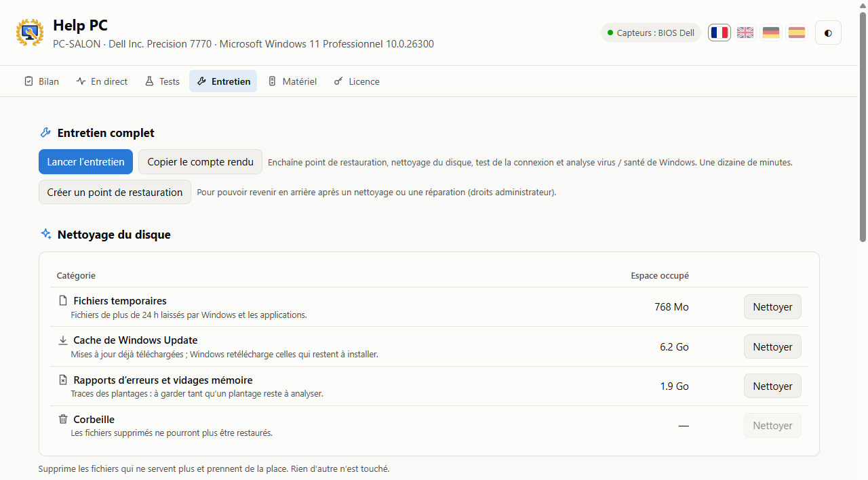This screenshot has width=868, height=480.
Task: Switch to the En direct tab
Action: tap(102, 81)
